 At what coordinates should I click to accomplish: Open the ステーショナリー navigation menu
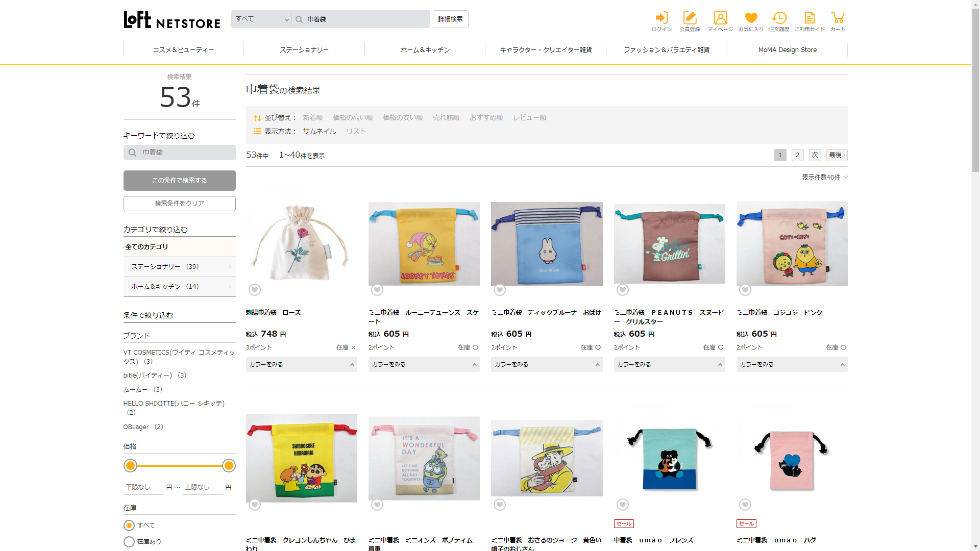304,50
